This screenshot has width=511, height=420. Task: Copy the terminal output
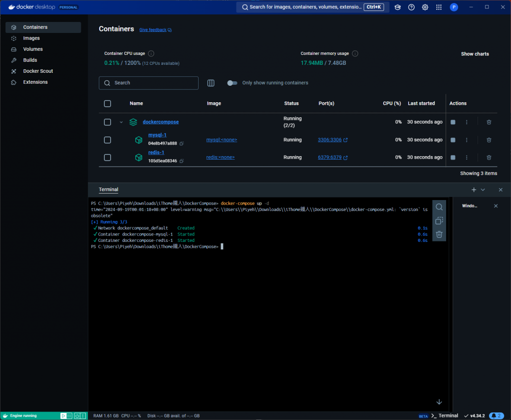pyautogui.click(x=439, y=220)
